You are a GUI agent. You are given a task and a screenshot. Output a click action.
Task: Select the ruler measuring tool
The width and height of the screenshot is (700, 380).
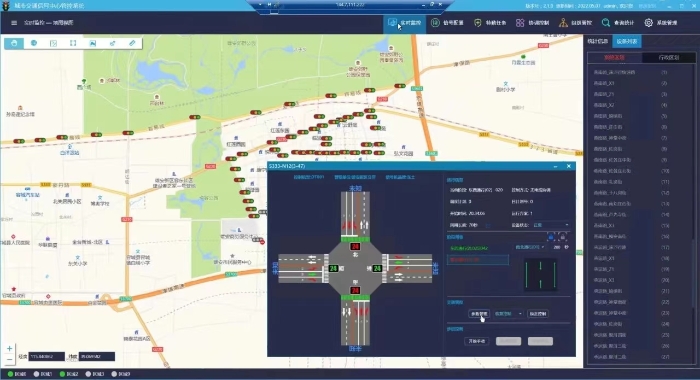(x=132, y=43)
